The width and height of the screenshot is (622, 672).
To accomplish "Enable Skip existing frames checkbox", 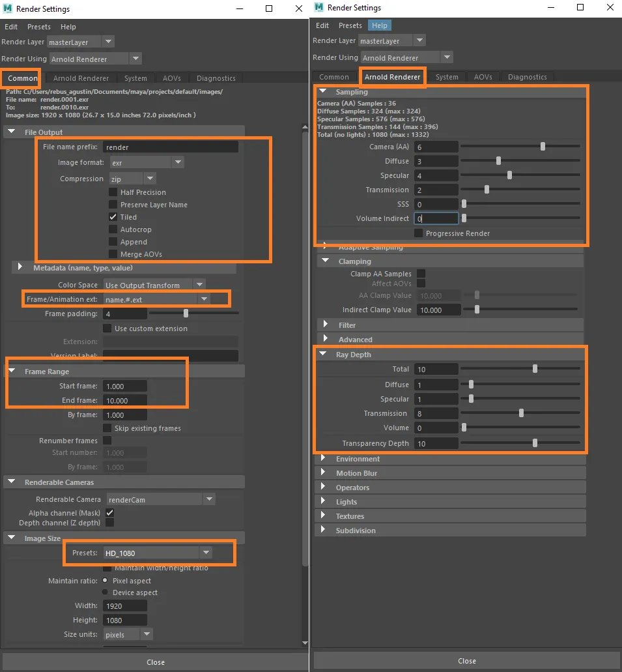I will (107, 428).
